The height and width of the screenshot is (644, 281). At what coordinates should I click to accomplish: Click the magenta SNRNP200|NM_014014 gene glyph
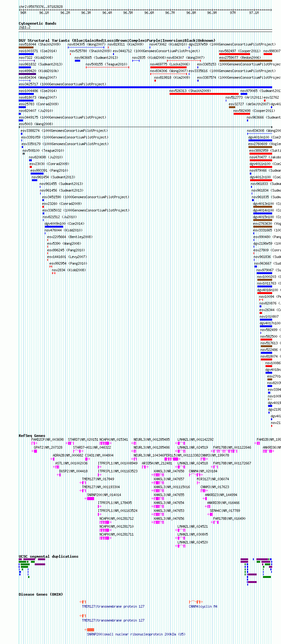pos(90,499)
